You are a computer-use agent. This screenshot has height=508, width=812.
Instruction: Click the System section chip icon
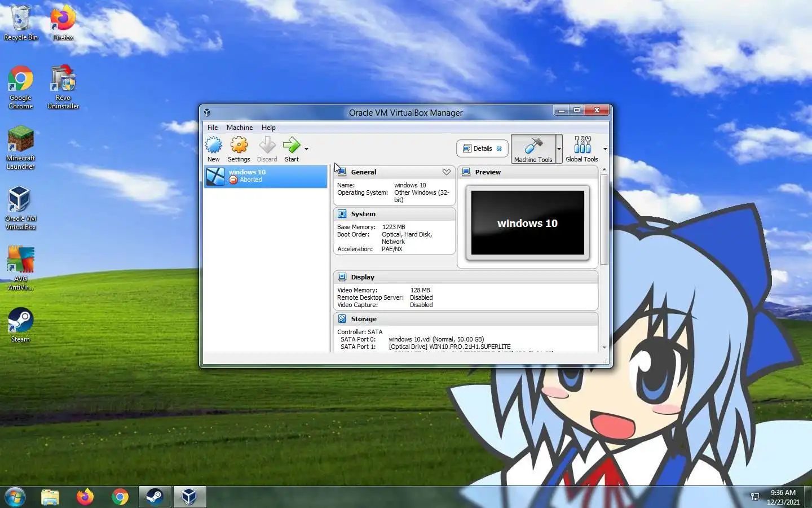(x=342, y=214)
